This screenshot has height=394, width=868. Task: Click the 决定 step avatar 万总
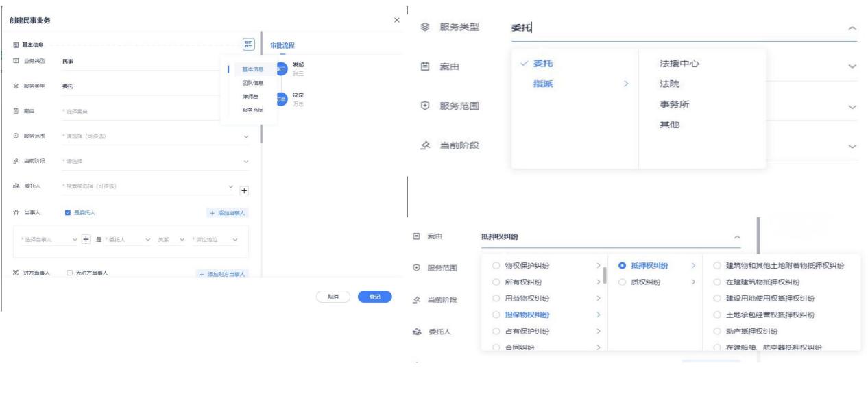[x=282, y=99]
